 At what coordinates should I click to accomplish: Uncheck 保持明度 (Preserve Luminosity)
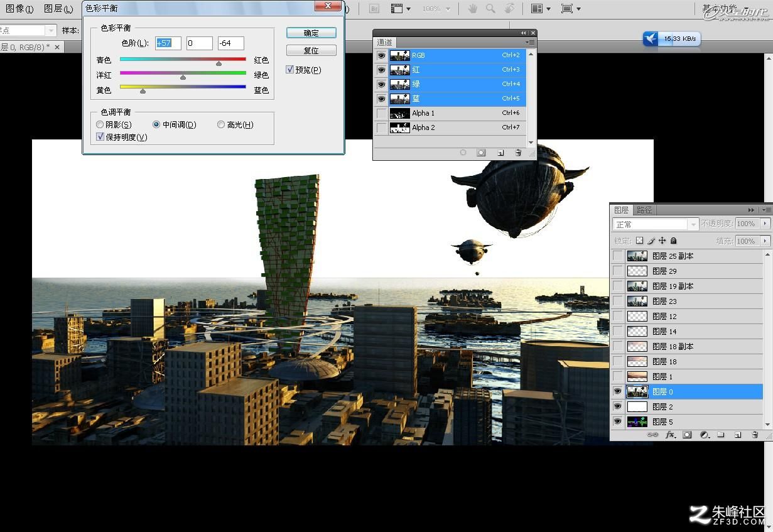pos(100,137)
